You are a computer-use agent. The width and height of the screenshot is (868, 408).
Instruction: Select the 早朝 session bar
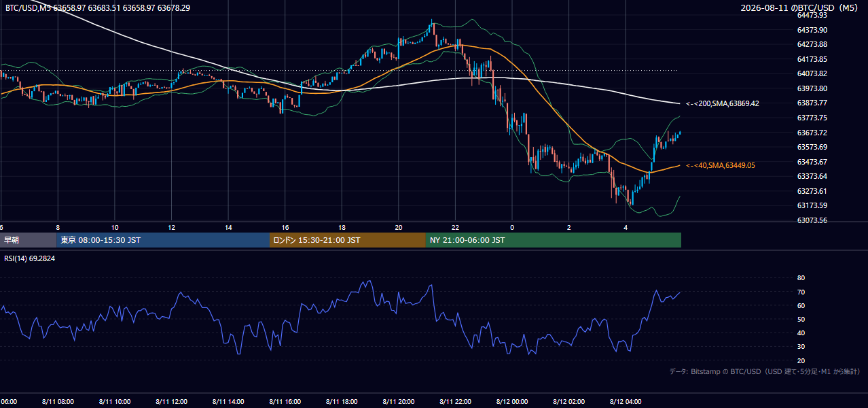28,240
